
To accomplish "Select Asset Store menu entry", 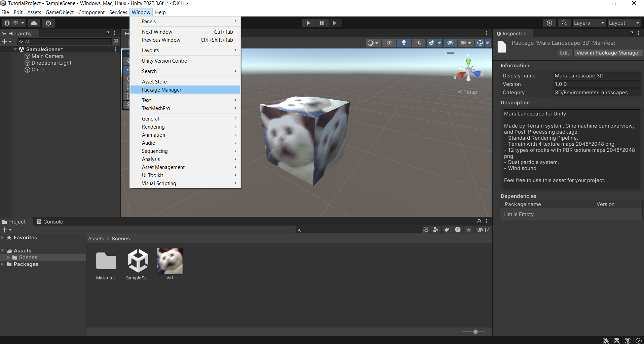I will 185,82.
